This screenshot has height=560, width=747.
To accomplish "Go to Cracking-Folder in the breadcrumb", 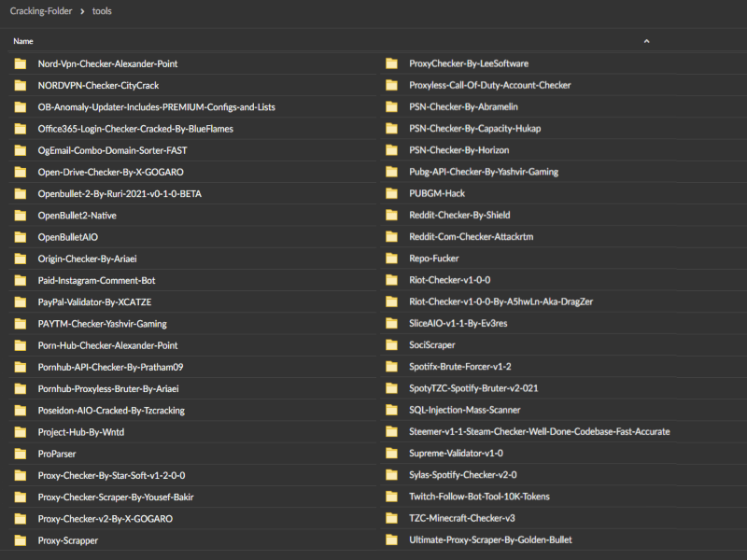I will (x=40, y=11).
